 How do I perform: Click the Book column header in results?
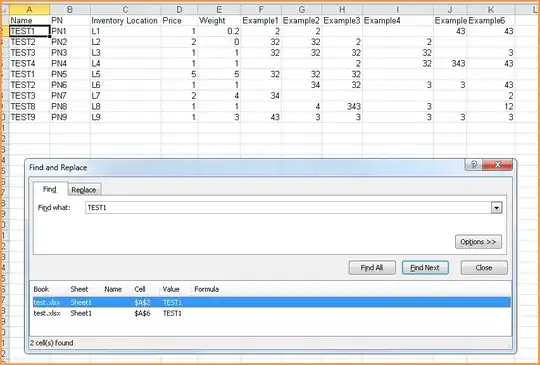pos(41,289)
